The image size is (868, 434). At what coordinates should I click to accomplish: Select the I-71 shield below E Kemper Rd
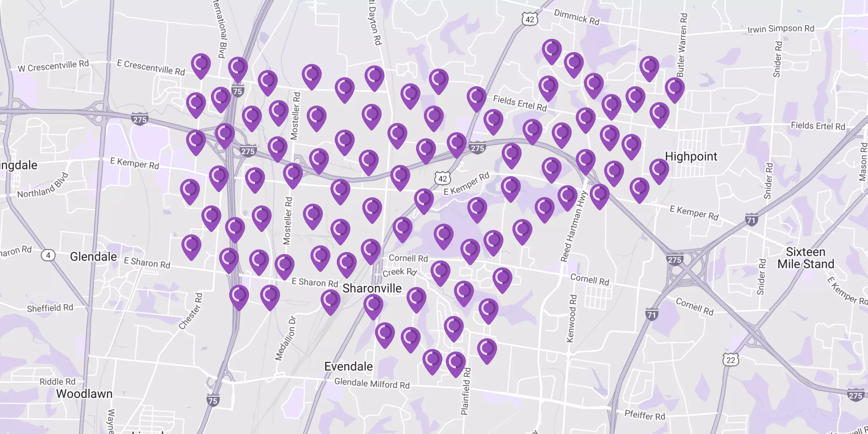point(751,220)
